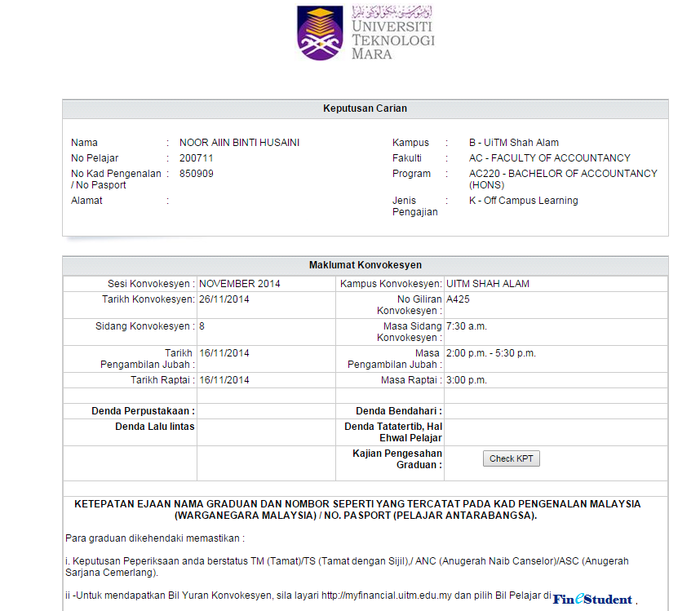Select Sidang Konvokesyen value 8
This screenshot has height=611, width=700.
tap(202, 326)
